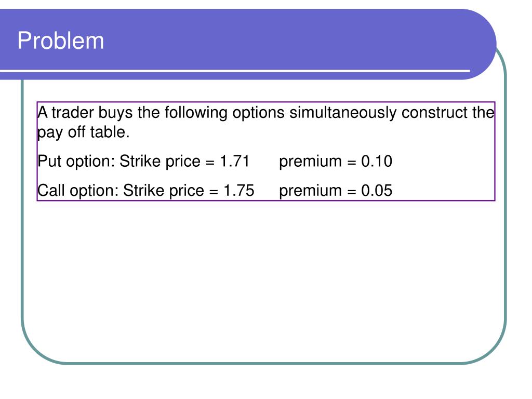Select "Strike price" in the Put option line
532x399 pixels.
160,162
